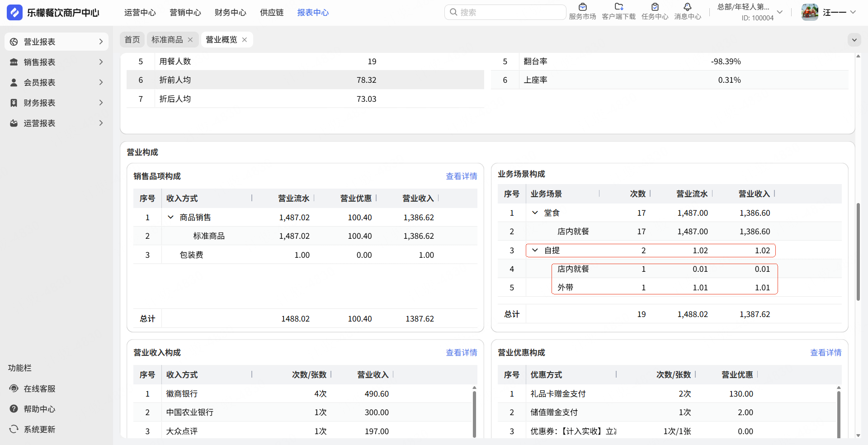Open the 服务市场 service market icon

pos(582,7)
